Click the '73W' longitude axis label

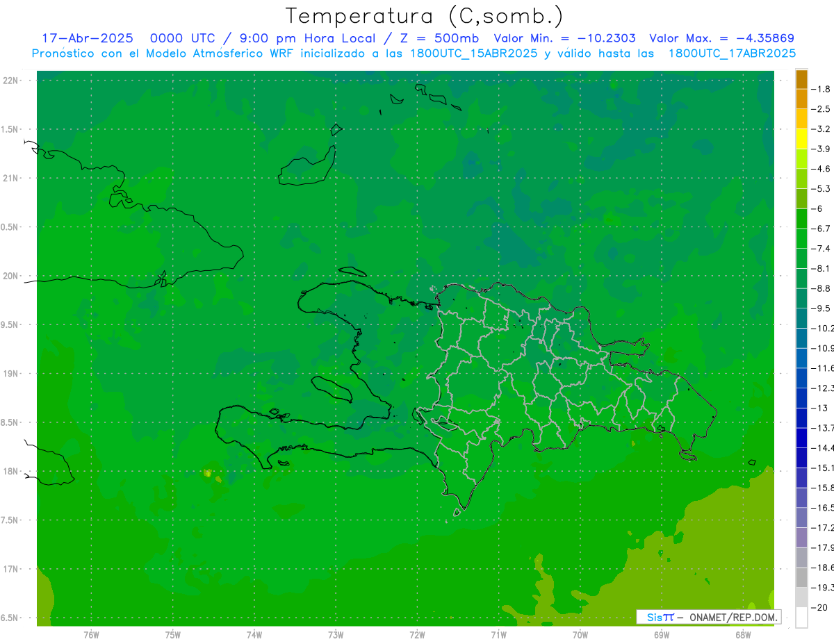pyautogui.click(x=336, y=635)
